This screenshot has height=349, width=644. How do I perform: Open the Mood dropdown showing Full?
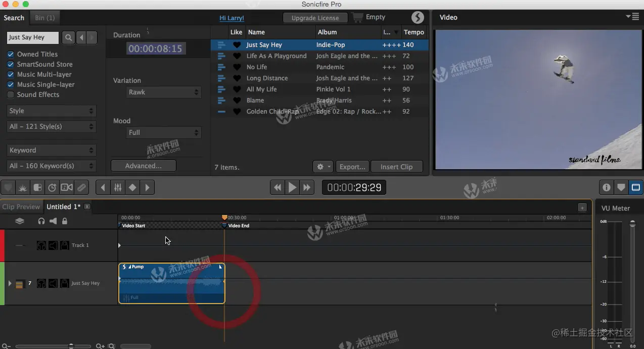coord(164,132)
